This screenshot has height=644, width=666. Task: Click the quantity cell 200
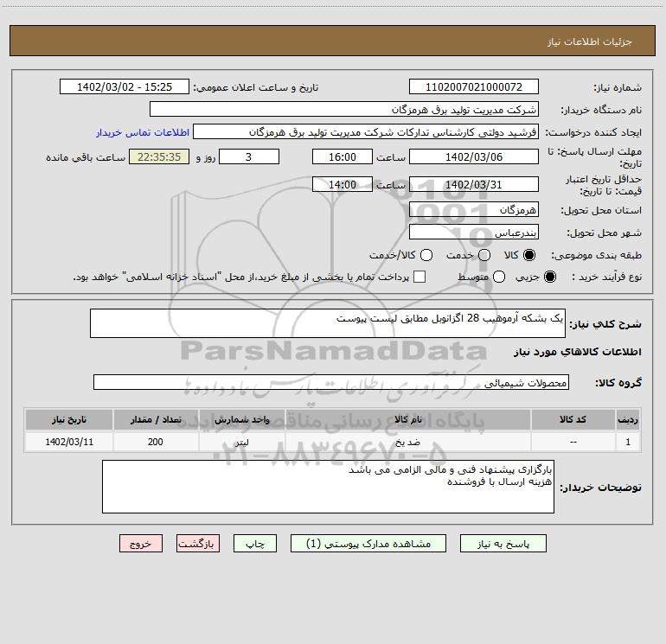pos(156,442)
